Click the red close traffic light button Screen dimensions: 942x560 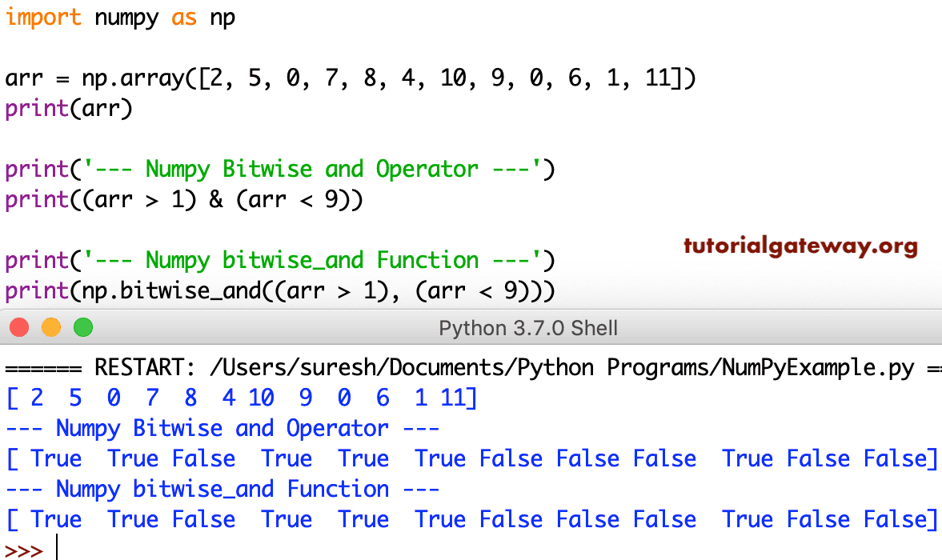pos(19,327)
